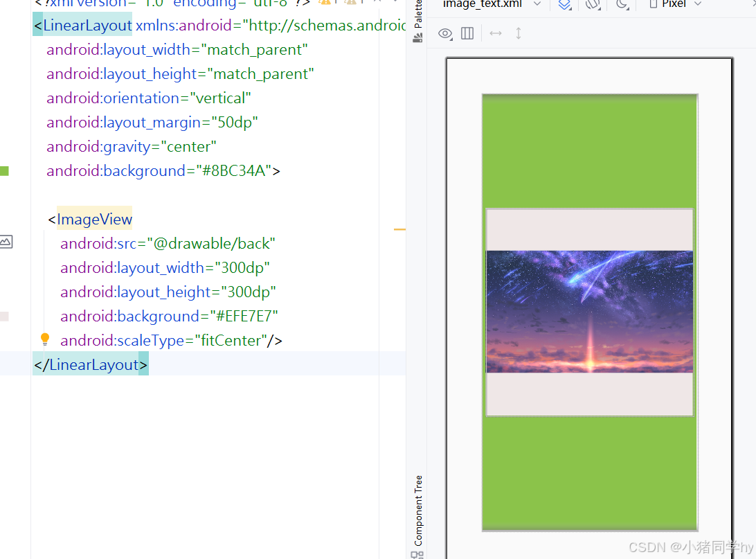Click the android:layout_width="300dp" line
The image size is (756, 559).
click(x=165, y=267)
